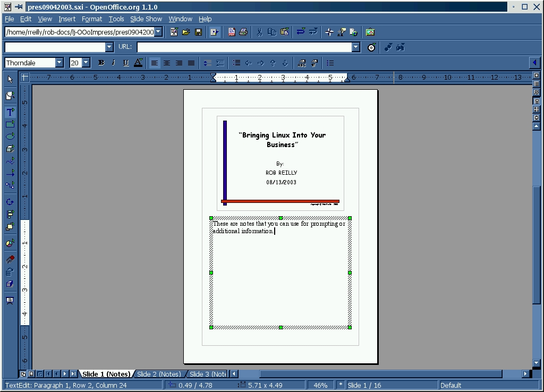
Task: Click the 46% zoom status field
Action: pyautogui.click(x=320, y=385)
